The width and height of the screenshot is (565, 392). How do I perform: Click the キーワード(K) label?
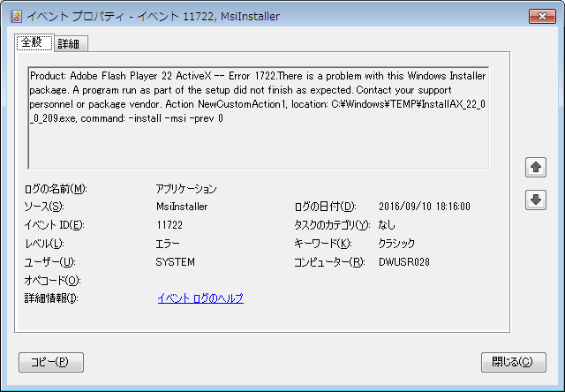pyautogui.click(x=323, y=244)
